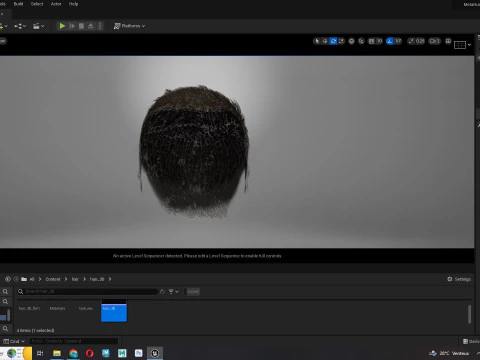Activate the Rotate gizmo tool
This screenshot has height=360, width=480.
(333, 41)
